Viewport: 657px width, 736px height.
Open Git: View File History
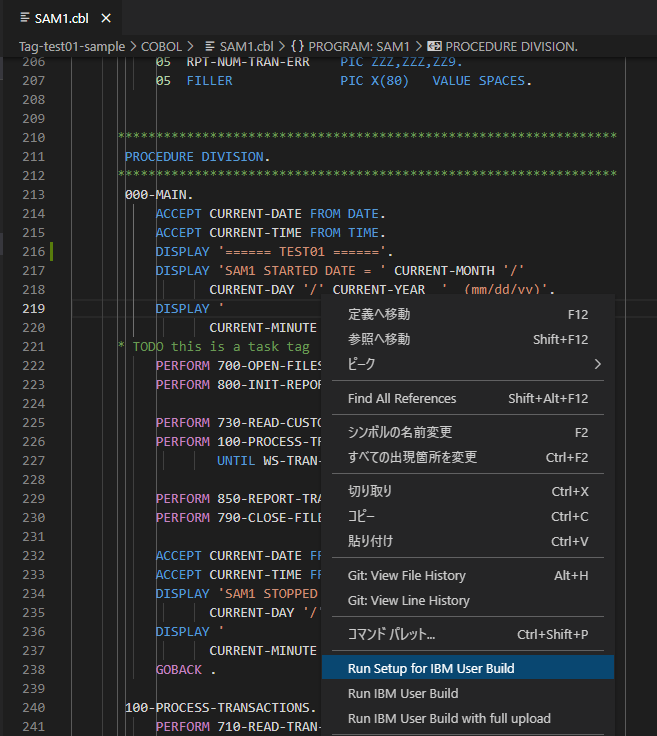tap(468, 575)
